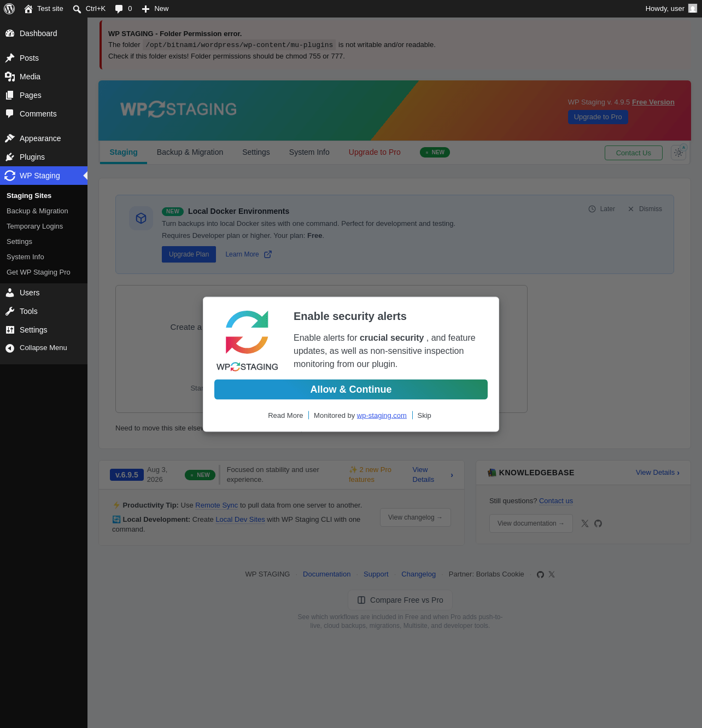Open the footer Changelog link
This screenshot has width=702, height=728.
click(419, 574)
